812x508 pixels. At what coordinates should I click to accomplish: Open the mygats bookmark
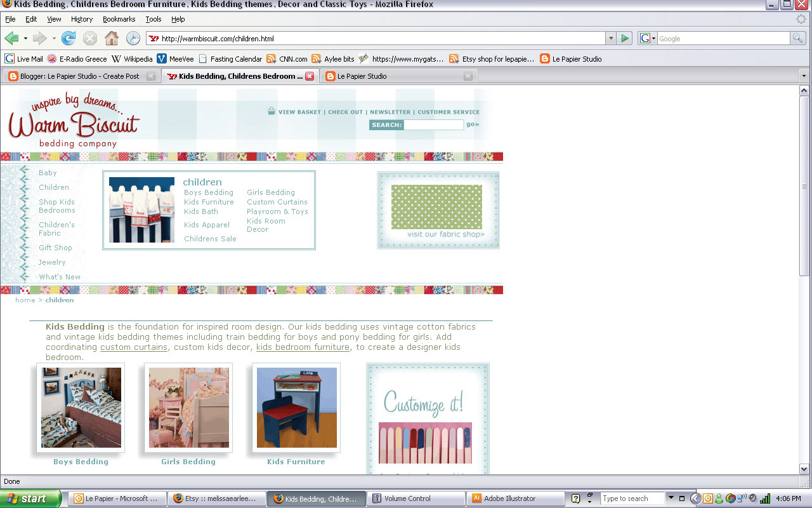pyautogui.click(x=402, y=59)
